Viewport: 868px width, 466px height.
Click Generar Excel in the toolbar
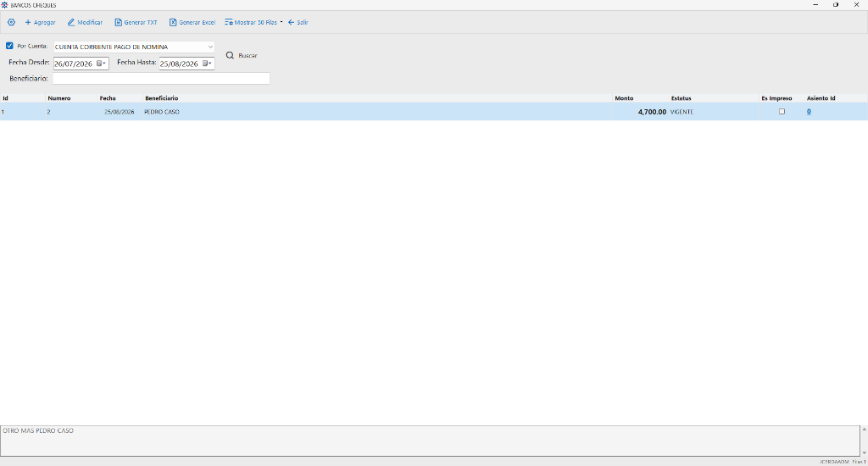[192, 23]
